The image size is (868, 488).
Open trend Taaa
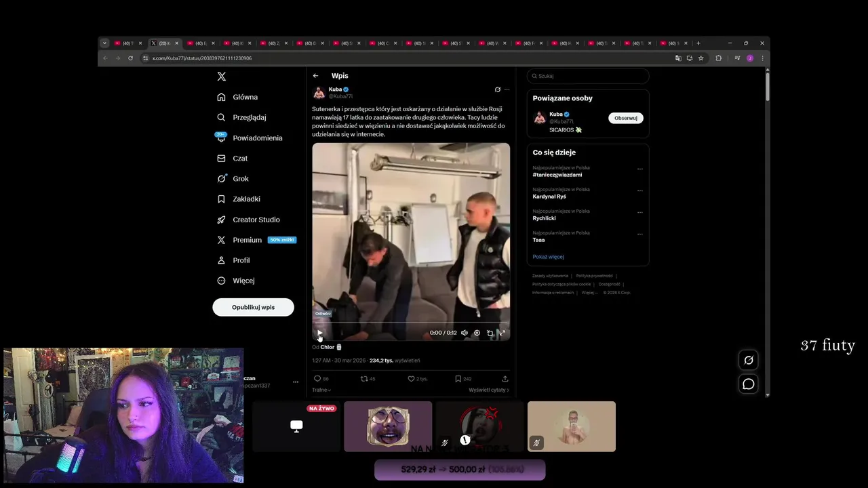[x=539, y=240]
